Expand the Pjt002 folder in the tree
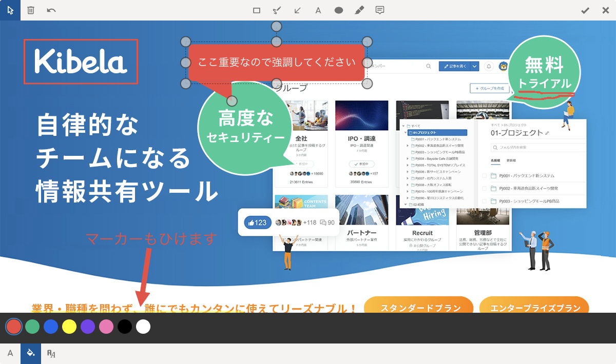The height and width of the screenshot is (364, 616). coord(408,146)
